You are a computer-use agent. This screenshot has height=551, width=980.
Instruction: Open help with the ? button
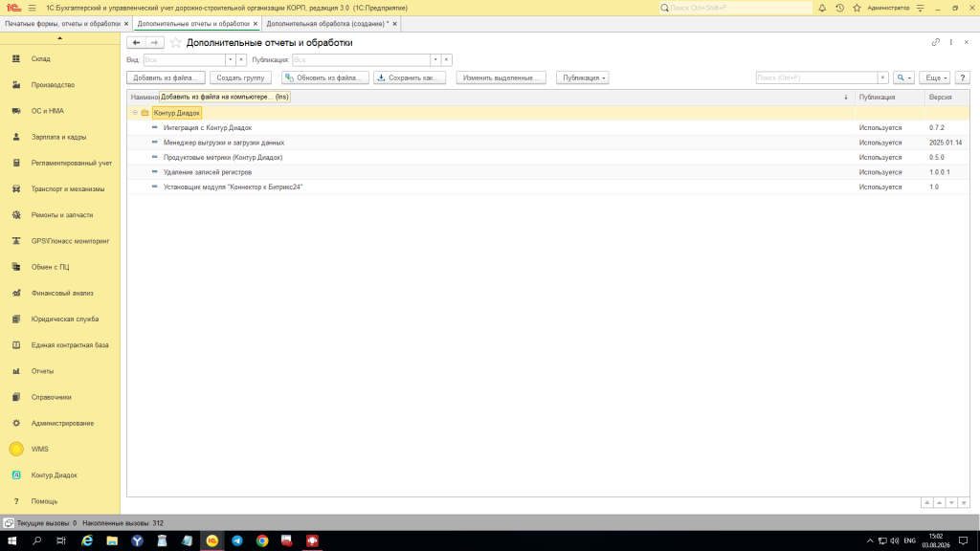(x=963, y=78)
